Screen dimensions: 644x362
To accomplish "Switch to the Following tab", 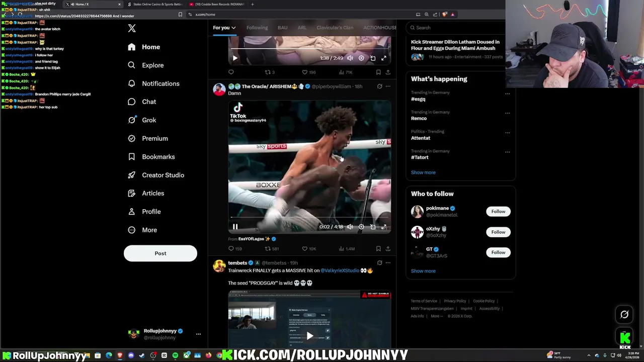I will coord(257,28).
